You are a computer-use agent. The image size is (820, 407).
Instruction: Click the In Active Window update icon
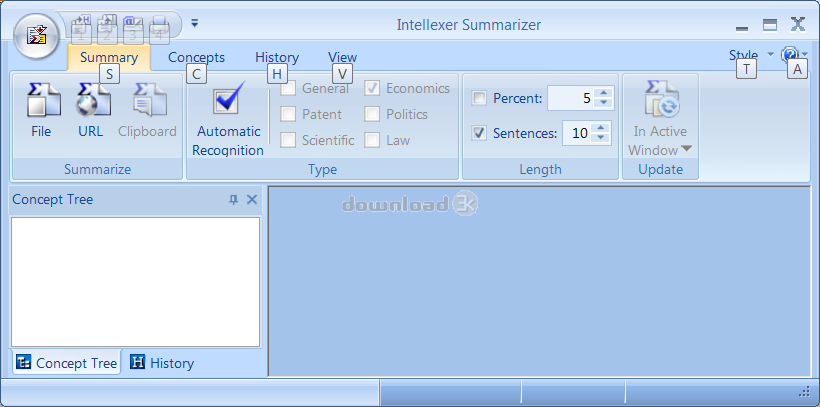click(660, 99)
